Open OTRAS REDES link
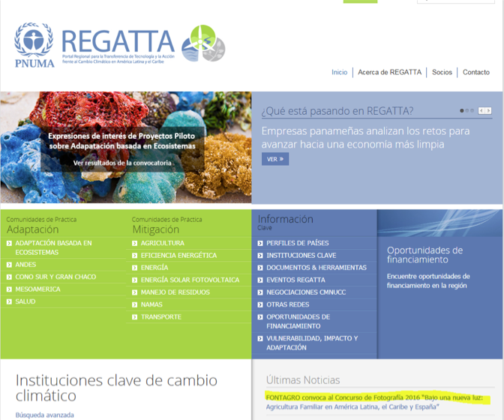 point(288,304)
